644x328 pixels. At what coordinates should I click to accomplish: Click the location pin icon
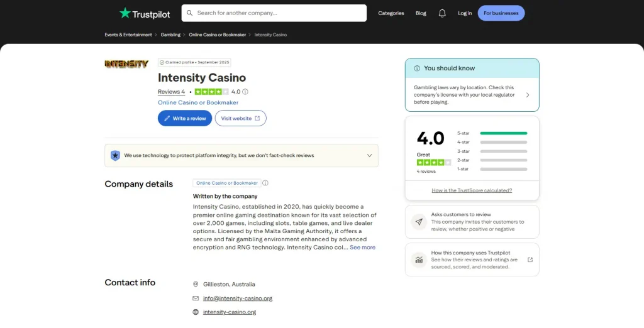click(x=196, y=284)
